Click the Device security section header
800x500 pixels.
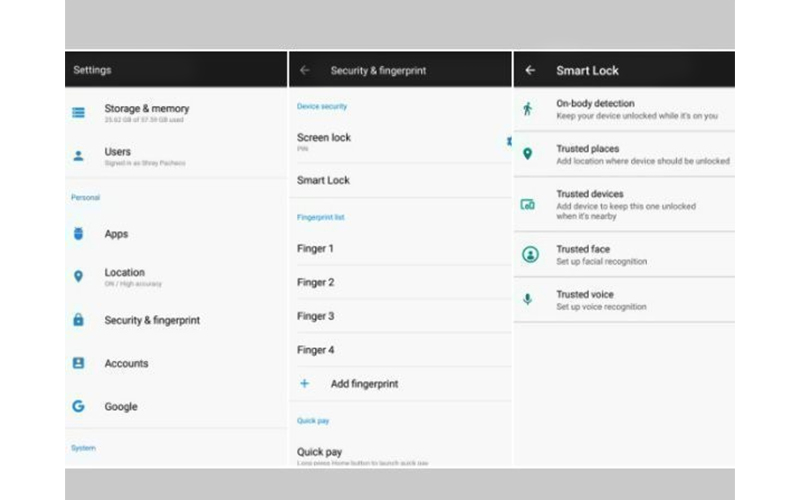pyautogui.click(x=322, y=106)
